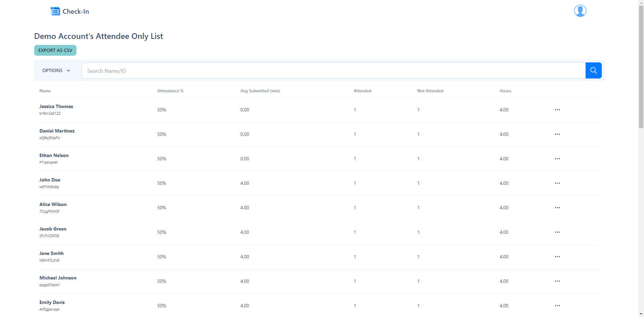This screenshot has width=644, height=317.
Task: Click Jessica Thomas's 50% attendance value
Action: click(162, 110)
